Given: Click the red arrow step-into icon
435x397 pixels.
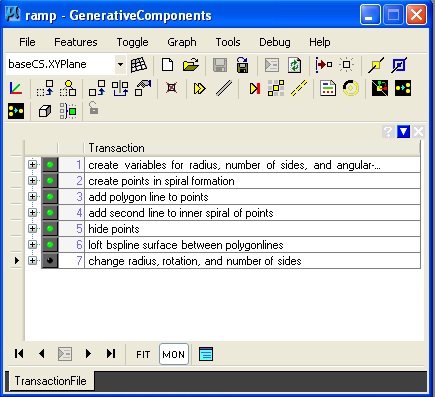Looking at the screenshot, I should tap(323, 64).
